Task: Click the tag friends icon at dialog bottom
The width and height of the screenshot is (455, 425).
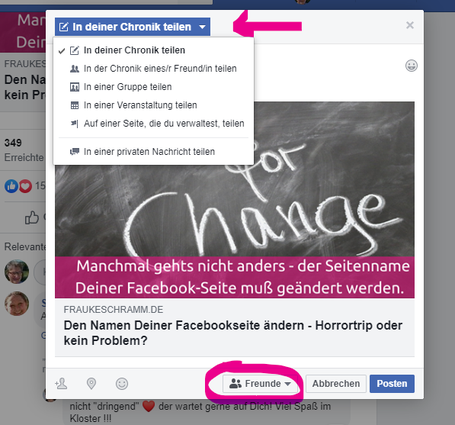Action: [x=61, y=384]
